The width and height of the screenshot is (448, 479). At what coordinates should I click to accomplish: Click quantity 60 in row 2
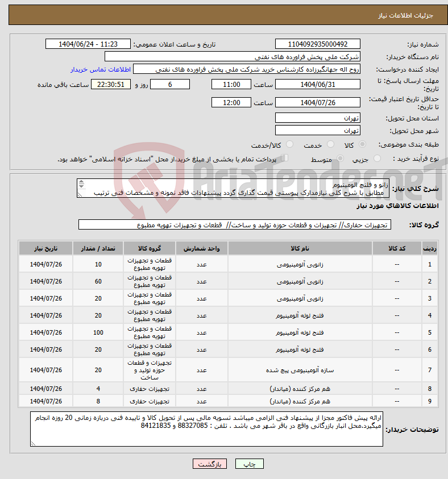click(98, 281)
